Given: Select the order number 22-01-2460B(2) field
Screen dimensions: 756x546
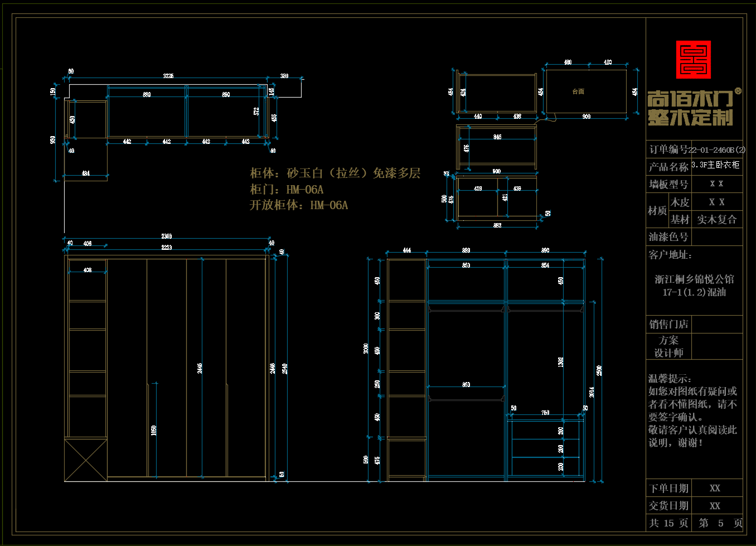Looking at the screenshot, I should [x=716, y=149].
